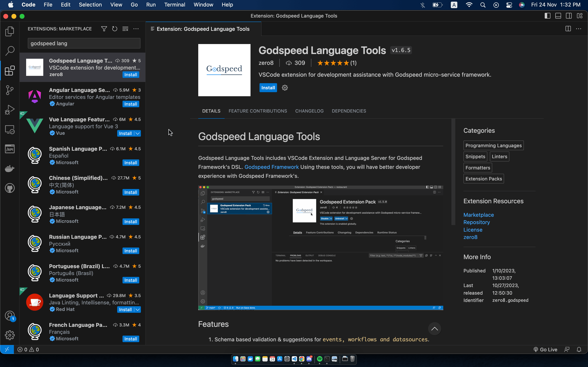The image size is (588, 367).
Task: Open GitHub view in activity bar
Action: pyautogui.click(x=10, y=188)
